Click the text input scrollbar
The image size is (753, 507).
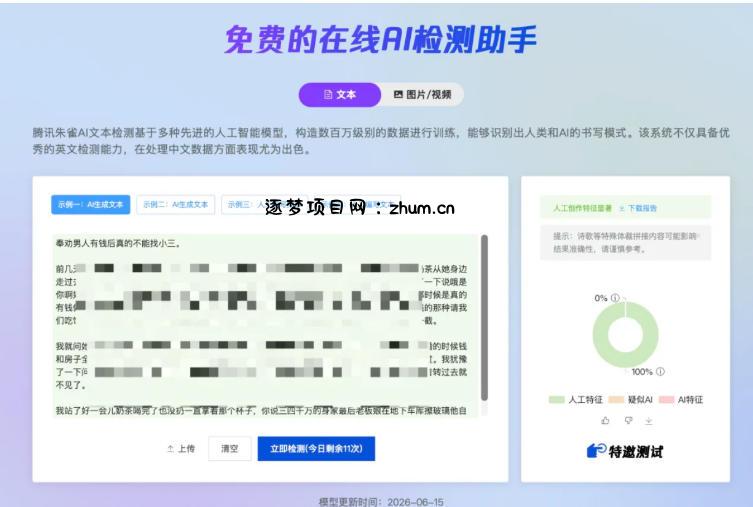pos(485,317)
